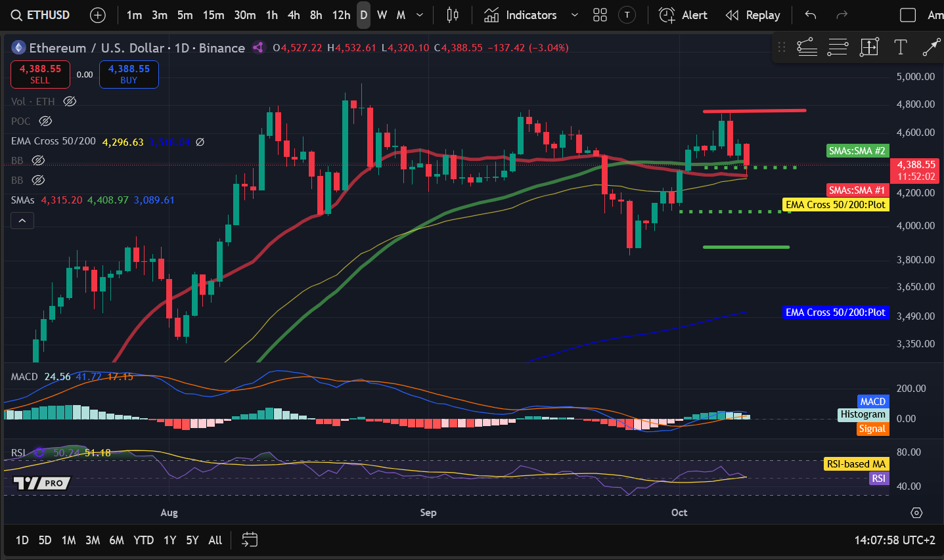
Task: Select the Text drawing tool
Action: pos(901,47)
